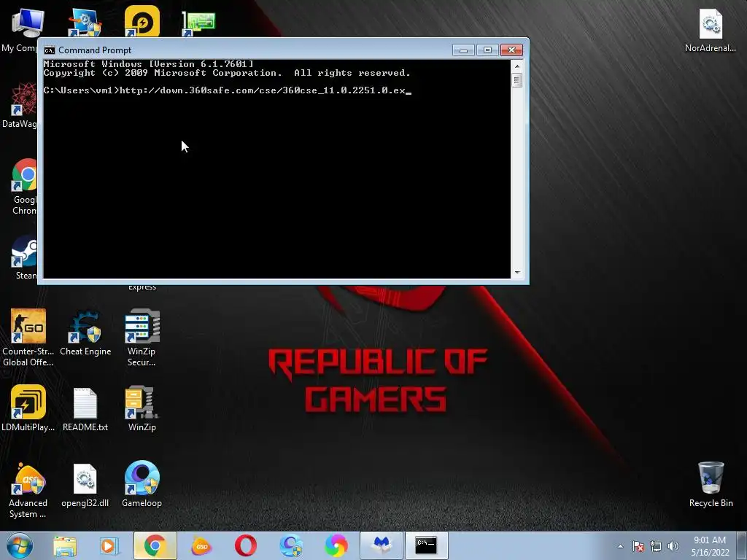747x560 pixels.
Task: Open the Windows Start menu
Action: [20, 545]
